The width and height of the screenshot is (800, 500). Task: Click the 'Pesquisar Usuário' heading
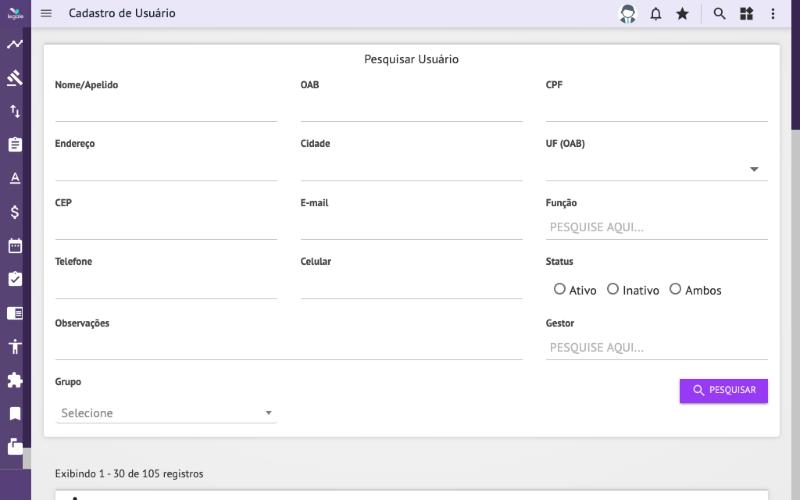[411, 59]
